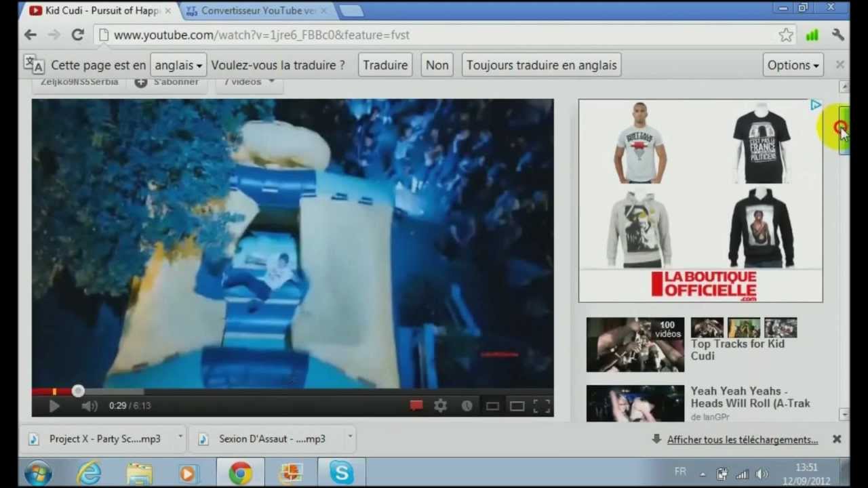
Task: Expand the Sexion D'Assaut download options arrow
Action: click(350, 437)
